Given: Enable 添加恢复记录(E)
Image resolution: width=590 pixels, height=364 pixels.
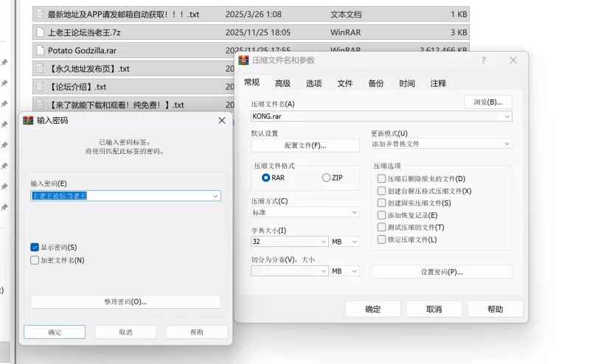Looking at the screenshot, I should (x=381, y=215).
